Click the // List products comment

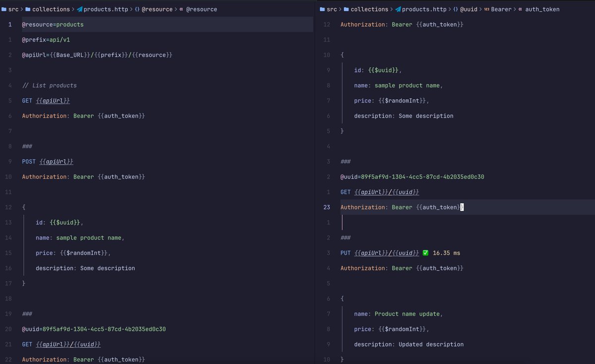coord(49,85)
